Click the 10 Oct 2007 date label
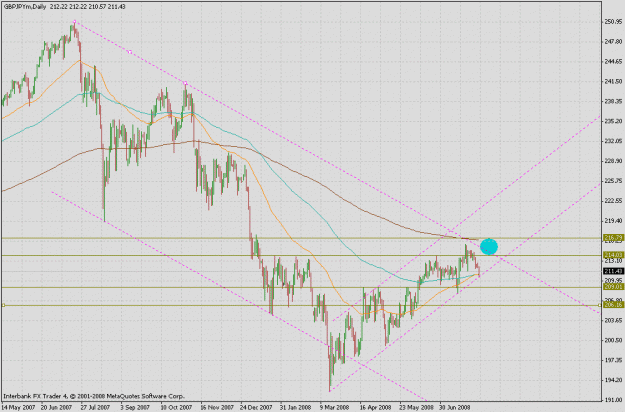This screenshot has height=412, width=625. (176, 408)
